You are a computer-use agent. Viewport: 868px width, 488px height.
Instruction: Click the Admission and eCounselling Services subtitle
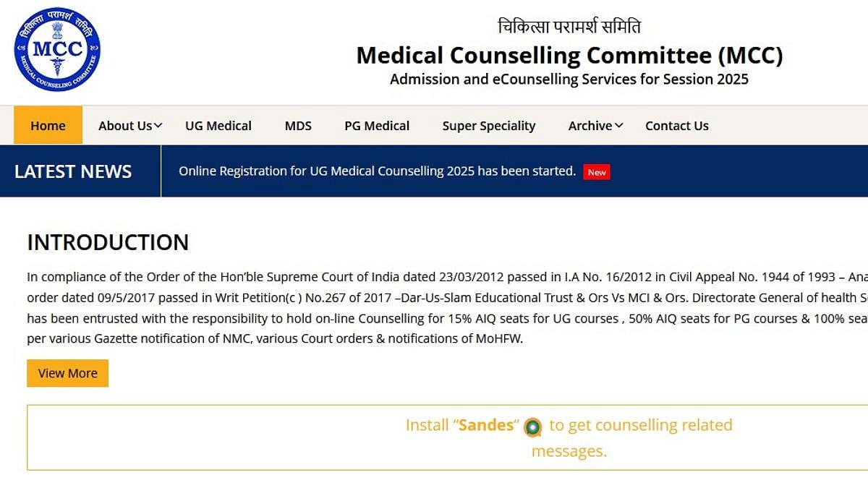pos(569,80)
